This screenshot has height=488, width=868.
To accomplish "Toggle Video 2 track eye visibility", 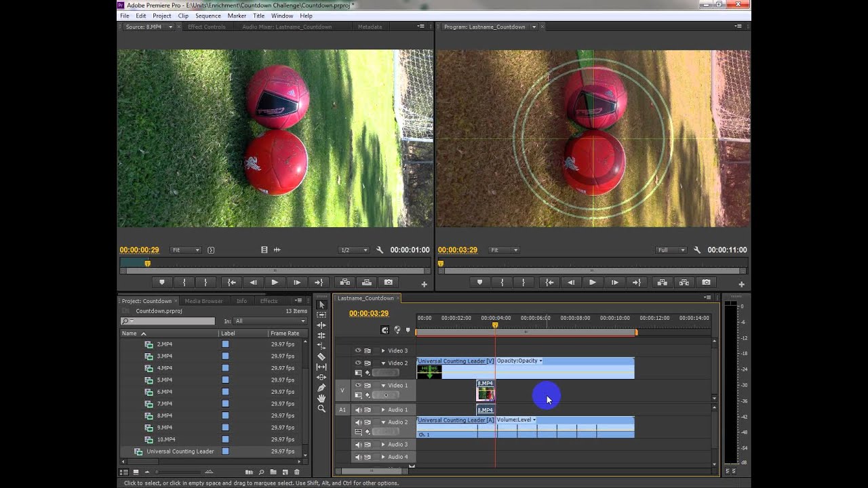I will (358, 363).
